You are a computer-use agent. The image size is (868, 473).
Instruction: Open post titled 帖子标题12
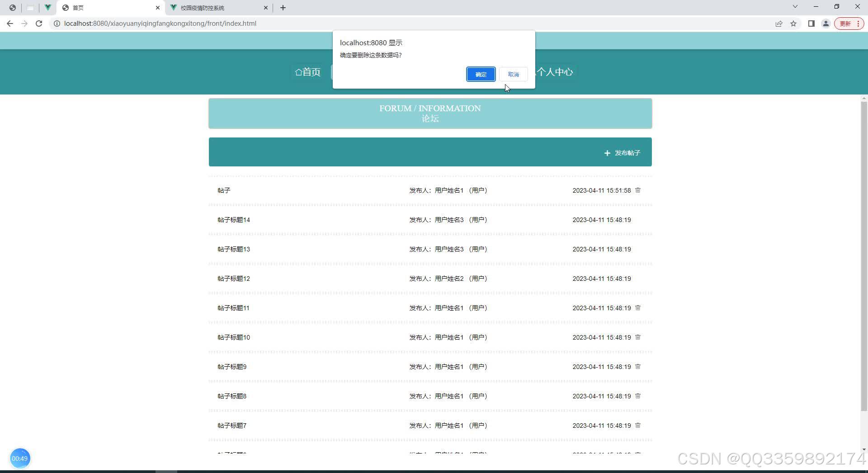point(234,279)
